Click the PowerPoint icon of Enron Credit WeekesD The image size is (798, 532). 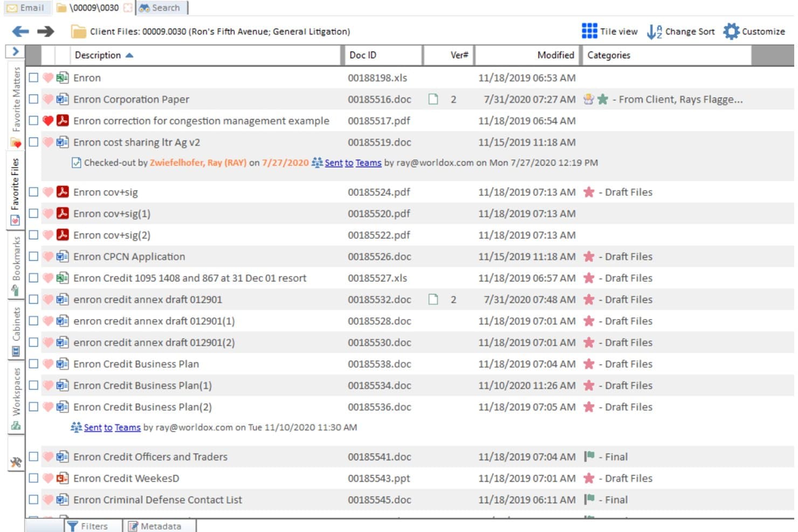[63, 478]
